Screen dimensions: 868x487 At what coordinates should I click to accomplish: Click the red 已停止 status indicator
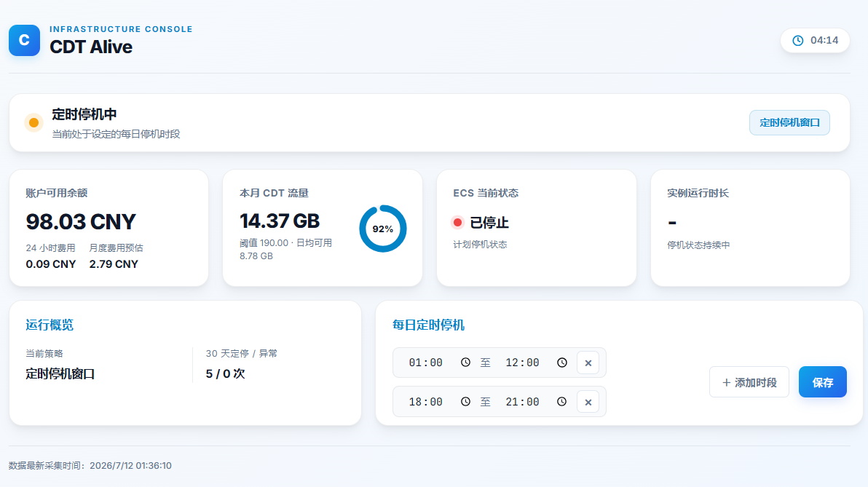coord(457,223)
